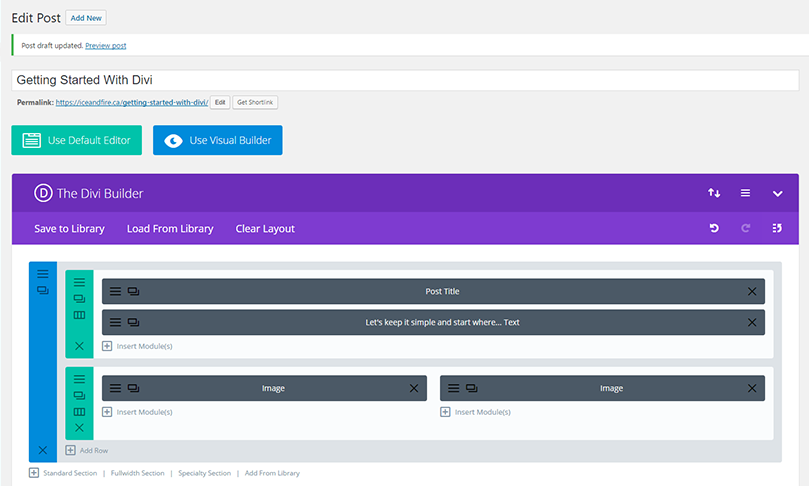Open Text module settings icon

(x=116, y=322)
